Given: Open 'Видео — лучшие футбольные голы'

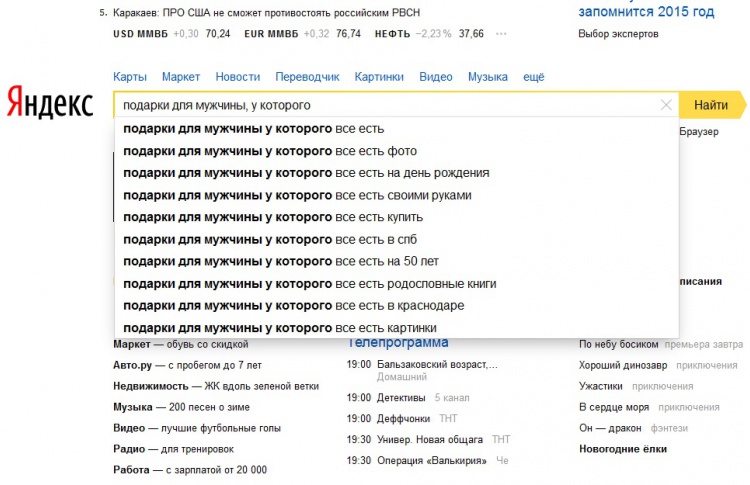Looking at the screenshot, I should 197,428.
